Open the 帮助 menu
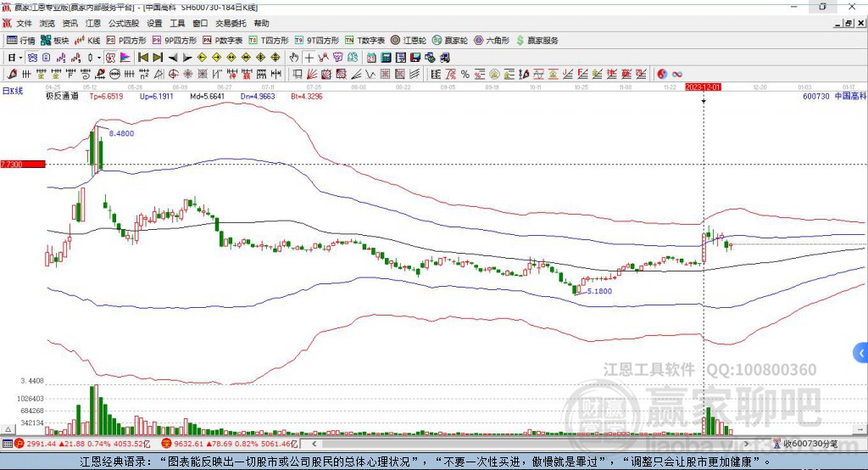868x470 pixels. coord(261,23)
